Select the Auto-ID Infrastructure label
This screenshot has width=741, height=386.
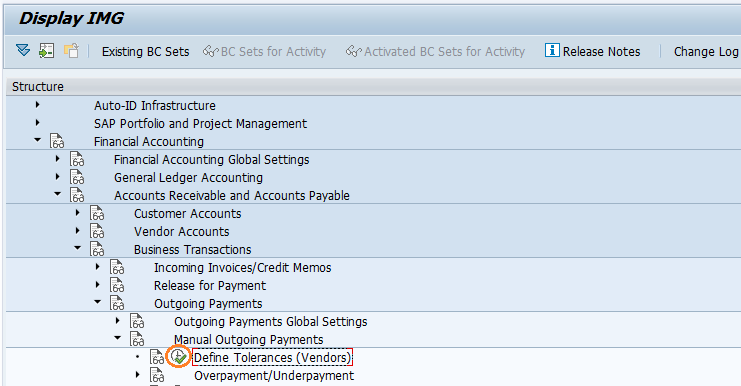pos(155,105)
